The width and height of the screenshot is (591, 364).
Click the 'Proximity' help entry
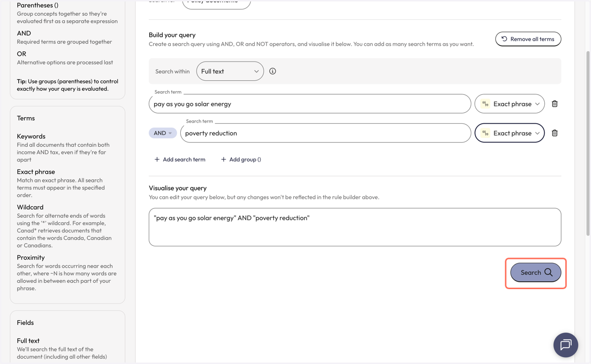[31, 258]
